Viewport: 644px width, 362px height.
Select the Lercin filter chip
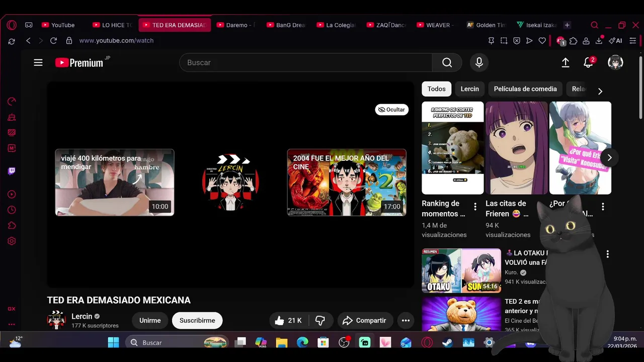click(x=469, y=89)
